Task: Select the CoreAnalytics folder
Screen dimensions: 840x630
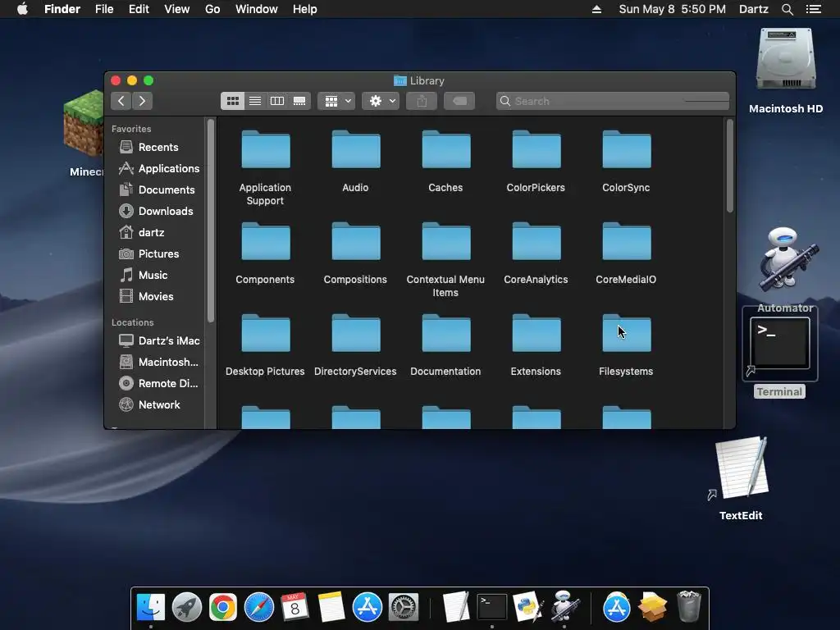Action: [536, 242]
